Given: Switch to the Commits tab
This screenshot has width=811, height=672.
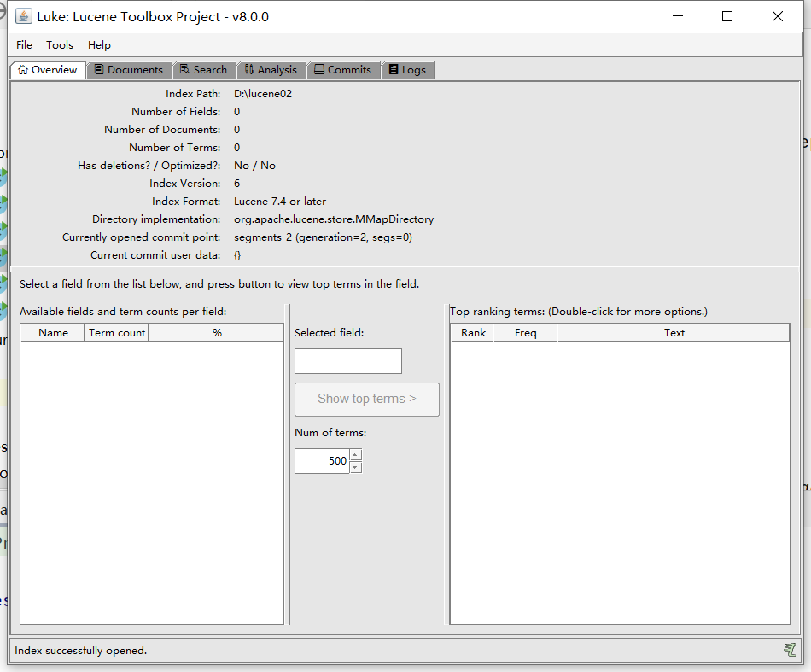Looking at the screenshot, I should pos(343,70).
